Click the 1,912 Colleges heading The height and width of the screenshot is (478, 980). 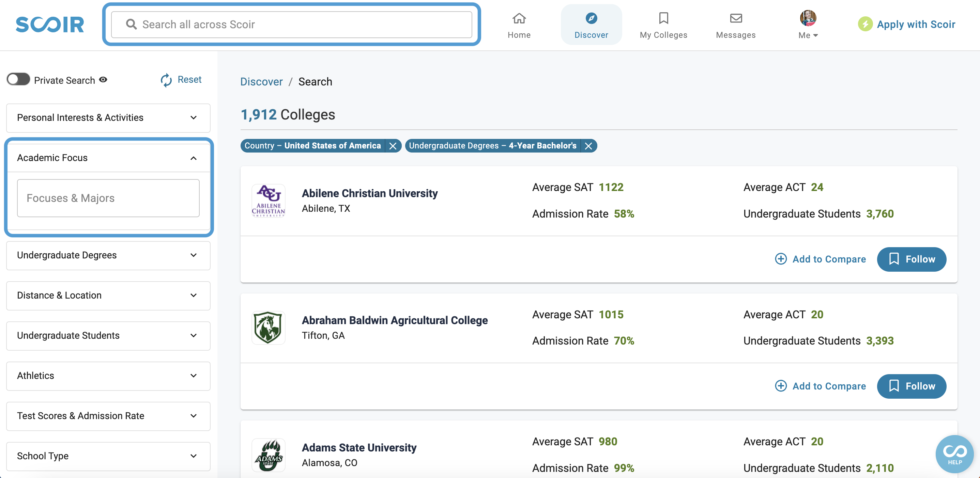[x=288, y=115]
